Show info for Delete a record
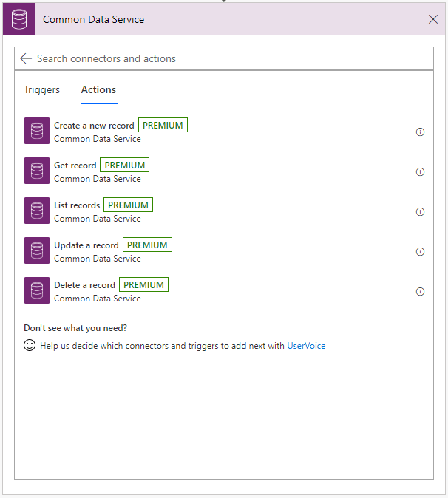This screenshot has width=448, height=498. (x=420, y=292)
